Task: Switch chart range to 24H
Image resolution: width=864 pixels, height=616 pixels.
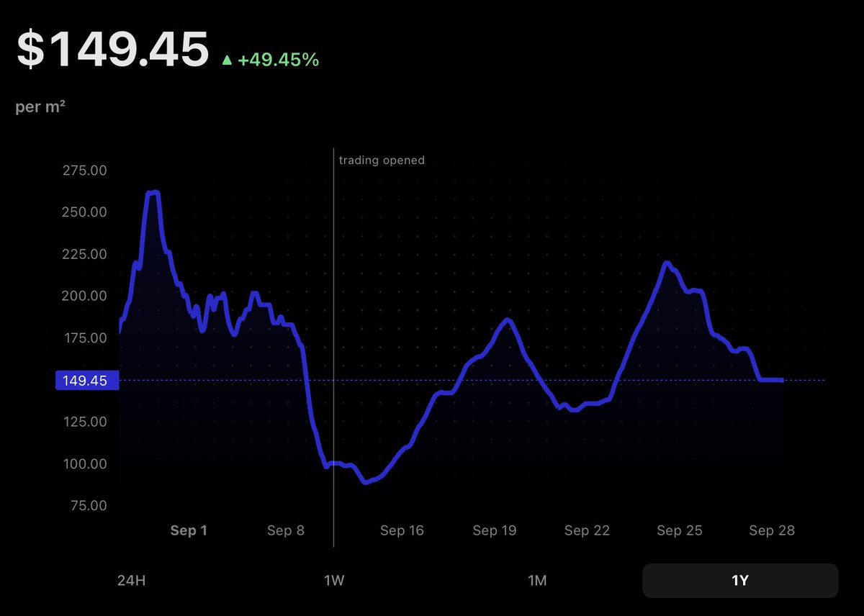Action: click(131, 580)
